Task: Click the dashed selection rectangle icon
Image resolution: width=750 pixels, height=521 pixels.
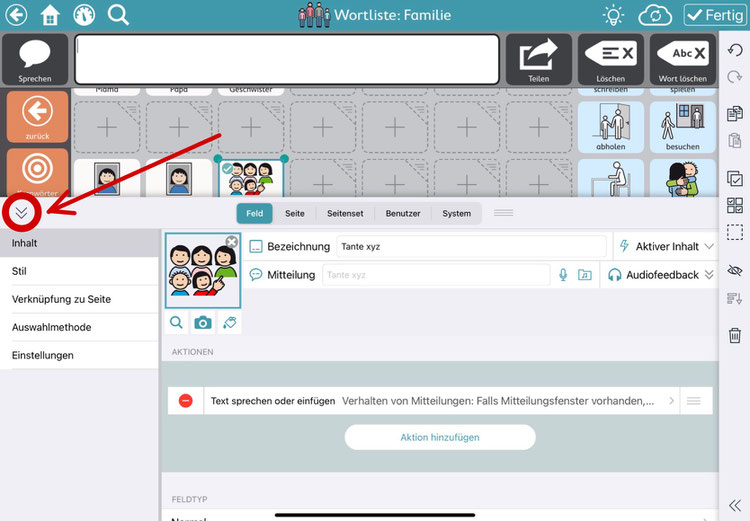Action: click(x=735, y=232)
